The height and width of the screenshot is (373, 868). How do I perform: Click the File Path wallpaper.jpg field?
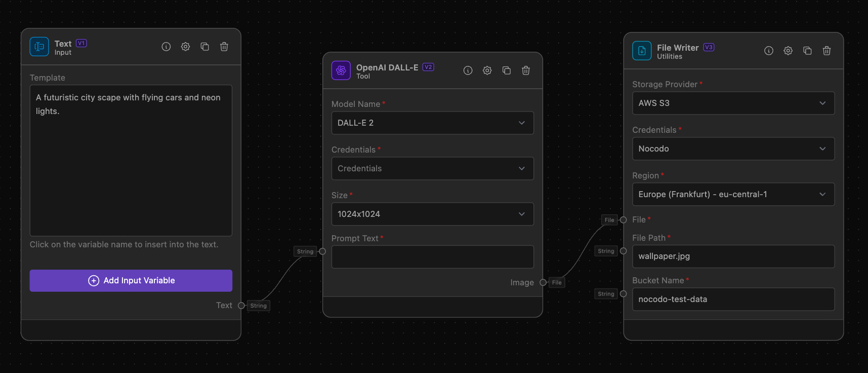pyautogui.click(x=733, y=256)
